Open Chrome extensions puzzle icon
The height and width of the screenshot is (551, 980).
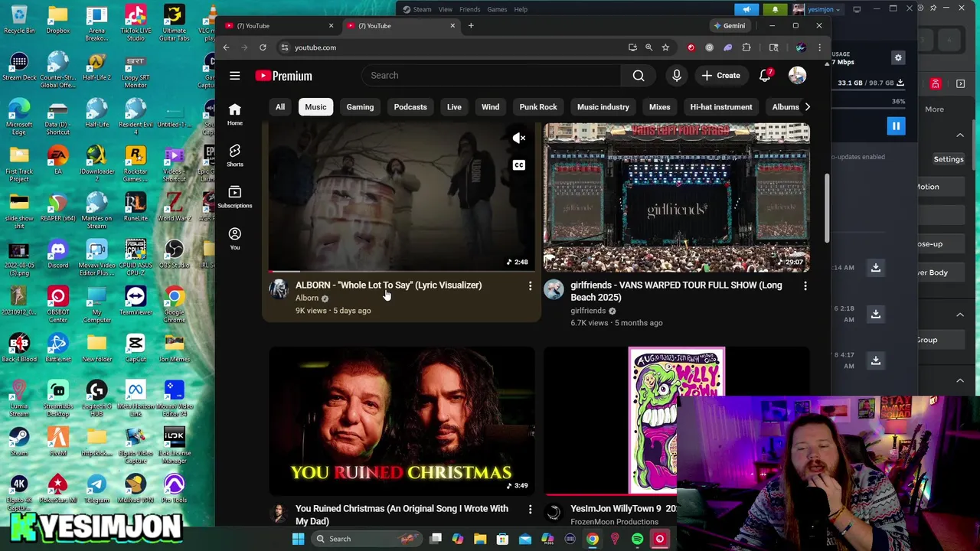point(746,47)
